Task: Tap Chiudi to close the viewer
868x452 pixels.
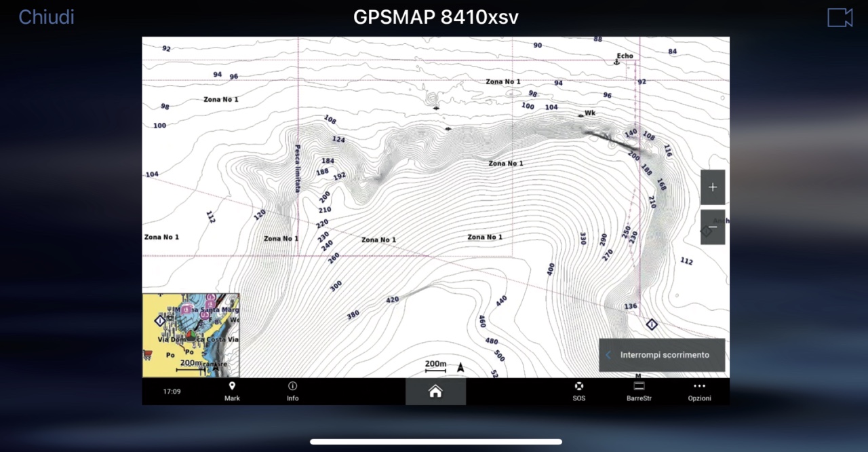Action: (x=46, y=18)
